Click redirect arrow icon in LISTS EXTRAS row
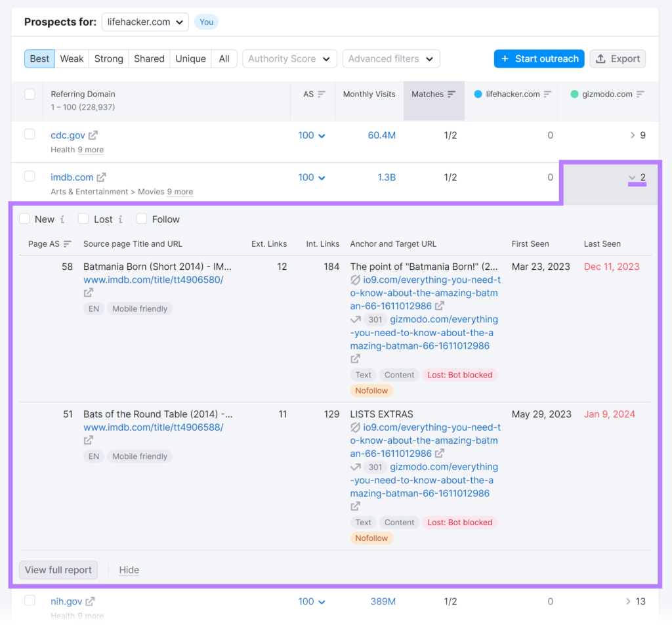This screenshot has height=625, width=672. coord(355,467)
